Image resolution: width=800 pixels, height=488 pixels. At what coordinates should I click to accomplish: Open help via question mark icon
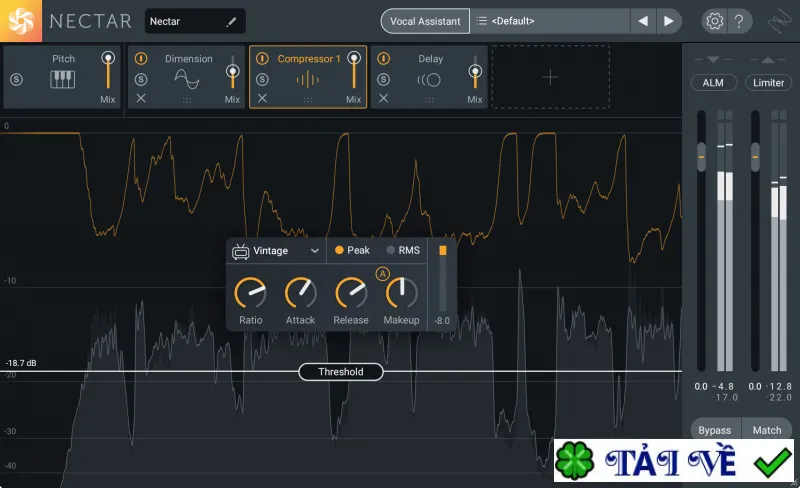pyautogui.click(x=739, y=21)
